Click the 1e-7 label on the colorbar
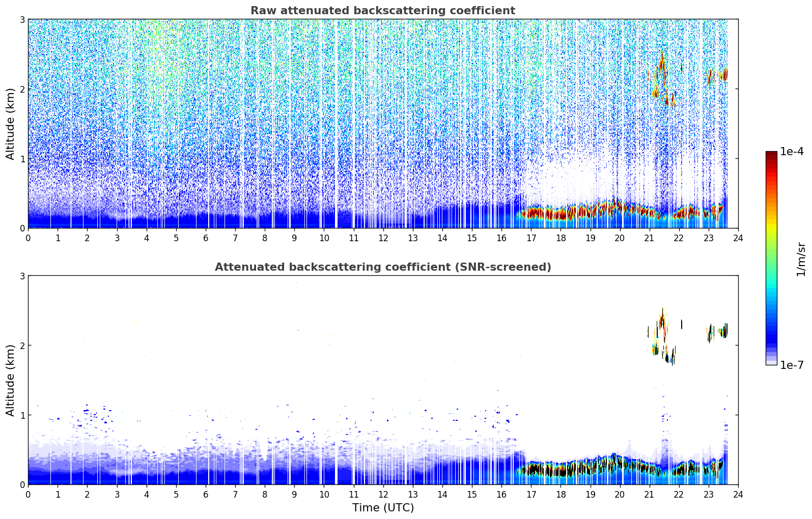Screen dimensions: 812x519 point(792,365)
